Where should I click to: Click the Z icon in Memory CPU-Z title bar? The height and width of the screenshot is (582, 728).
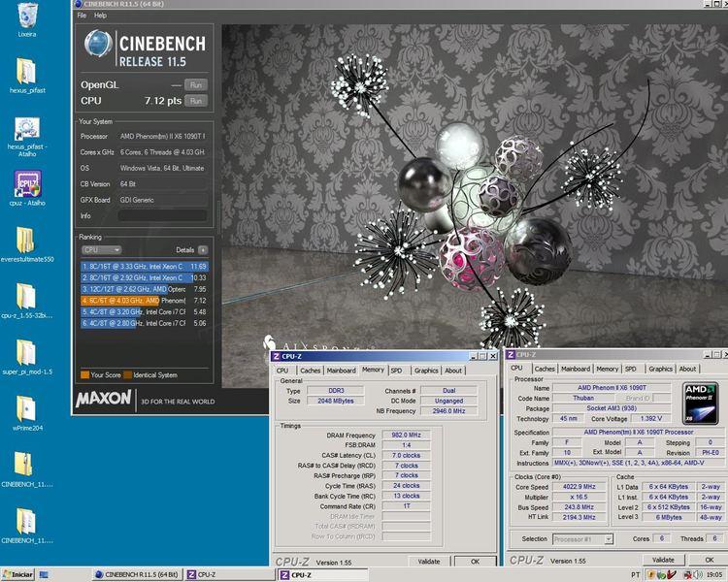point(276,356)
